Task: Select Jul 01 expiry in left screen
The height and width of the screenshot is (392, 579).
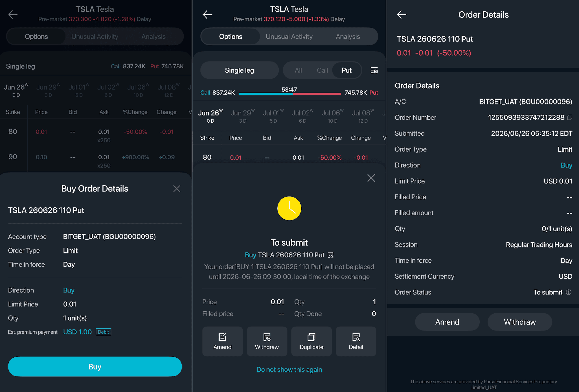Action: pos(79,90)
